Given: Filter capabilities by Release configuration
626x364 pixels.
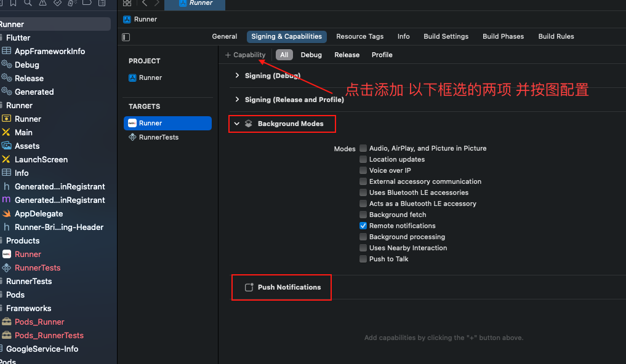Looking at the screenshot, I should tap(347, 55).
